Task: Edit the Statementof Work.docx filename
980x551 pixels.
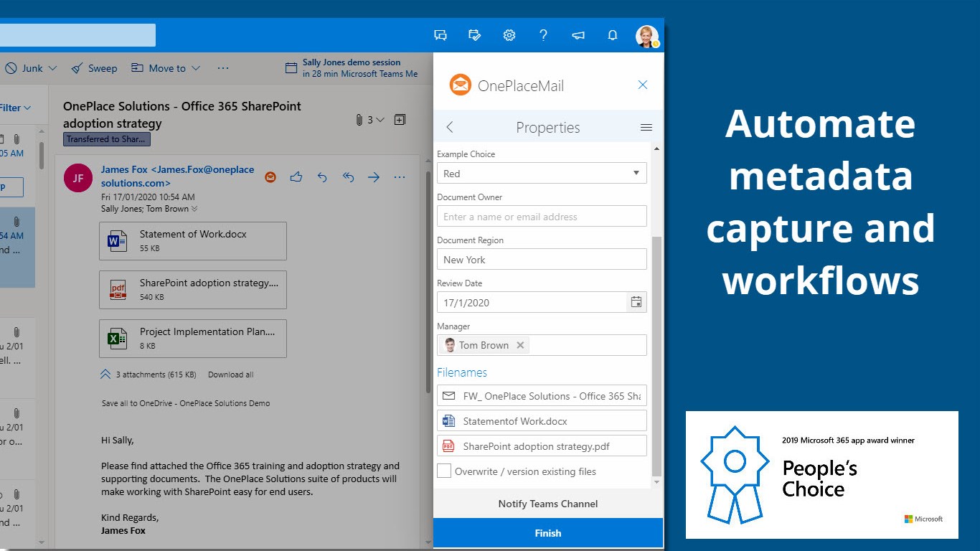Action: tap(542, 420)
